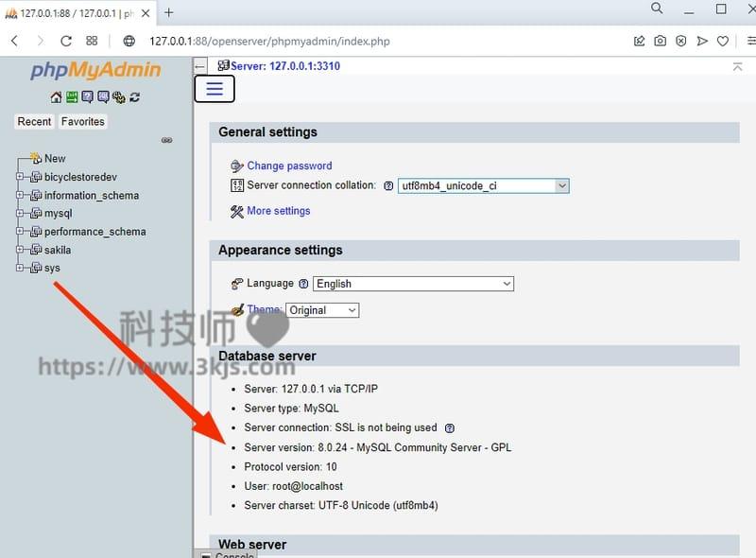Click the browser send arrow icon
The image size is (756, 558).
pos(702,41)
